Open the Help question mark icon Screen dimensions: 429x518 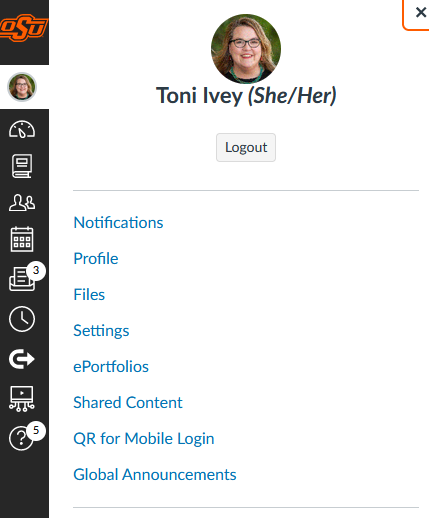(x=21, y=438)
